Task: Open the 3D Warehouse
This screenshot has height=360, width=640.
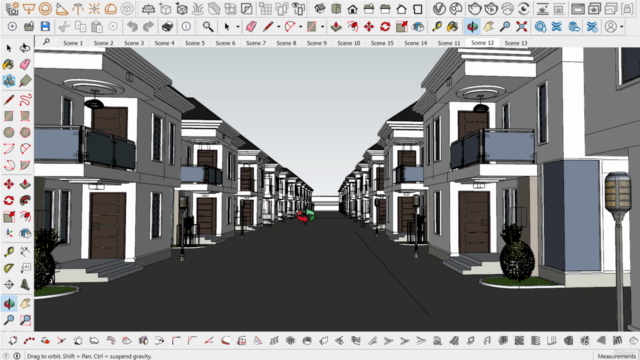Action: (540, 27)
